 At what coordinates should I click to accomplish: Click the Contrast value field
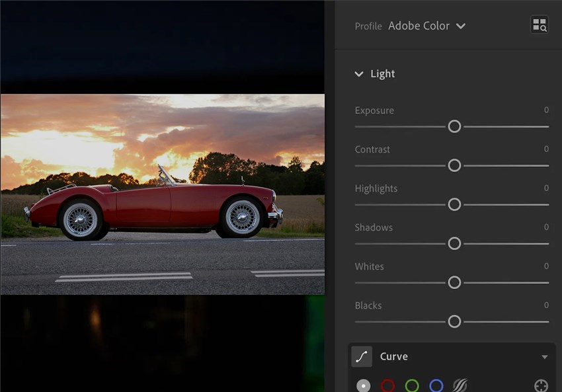pos(546,149)
